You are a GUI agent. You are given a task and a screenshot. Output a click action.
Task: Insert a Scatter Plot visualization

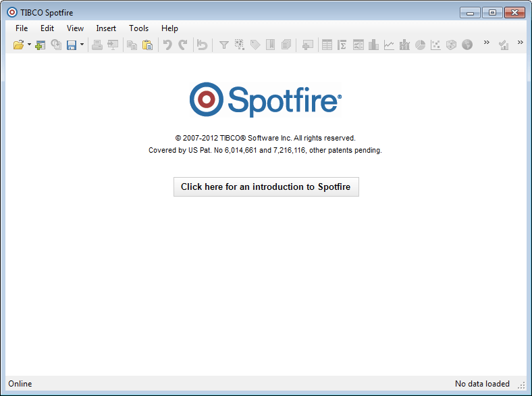click(435, 45)
